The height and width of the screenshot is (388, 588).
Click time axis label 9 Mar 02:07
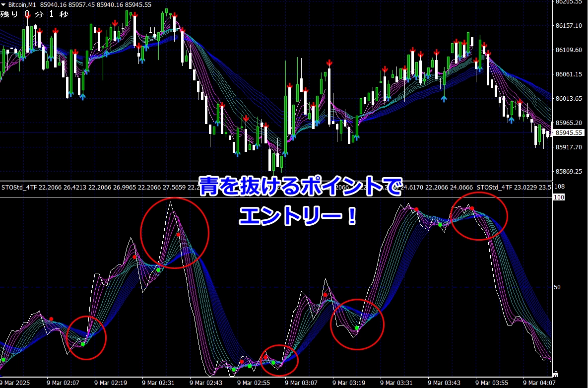point(63,383)
